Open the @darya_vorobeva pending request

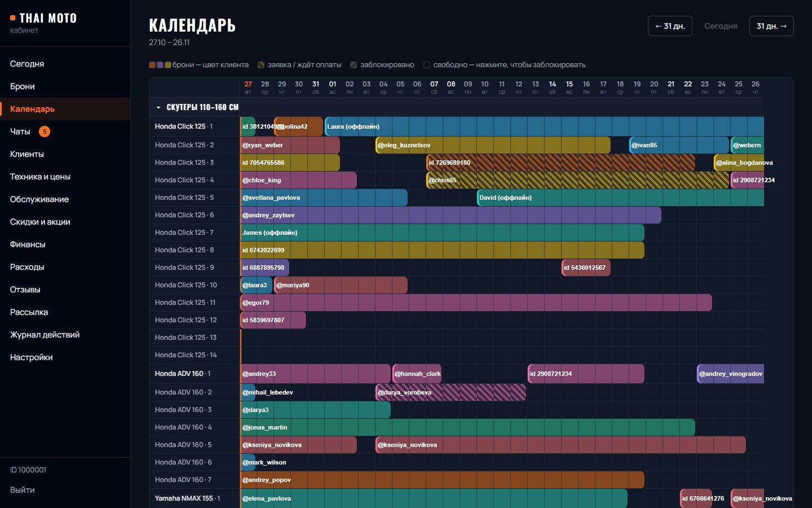coord(451,392)
